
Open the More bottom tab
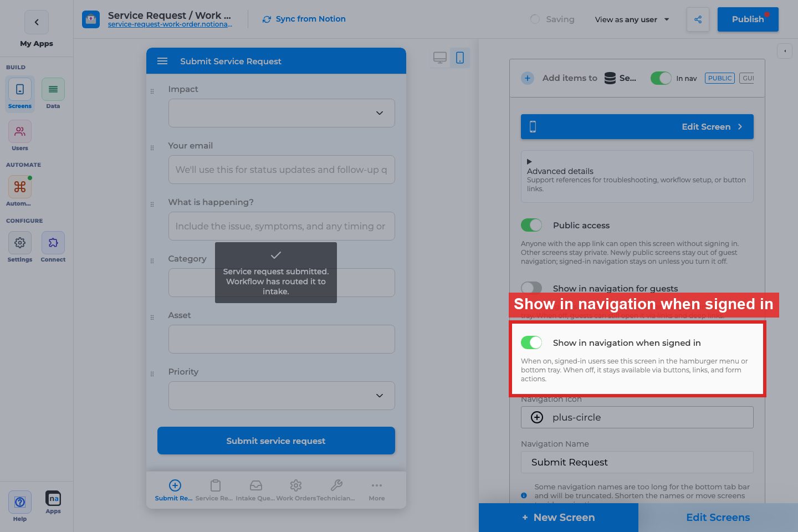click(x=377, y=490)
